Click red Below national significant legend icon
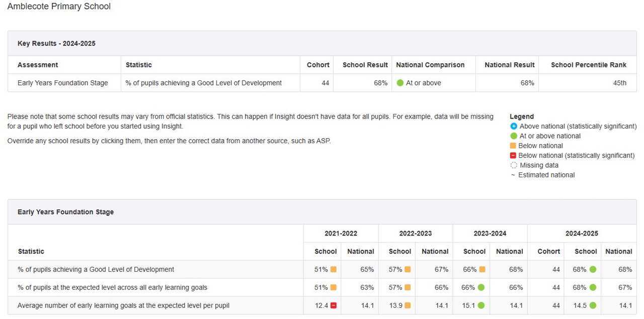 (x=513, y=156)
